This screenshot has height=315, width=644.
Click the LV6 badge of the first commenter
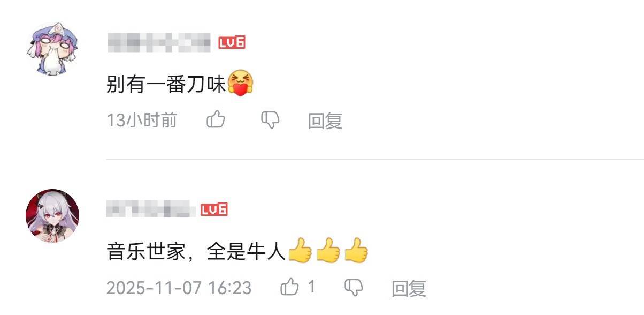coord(232,43)
